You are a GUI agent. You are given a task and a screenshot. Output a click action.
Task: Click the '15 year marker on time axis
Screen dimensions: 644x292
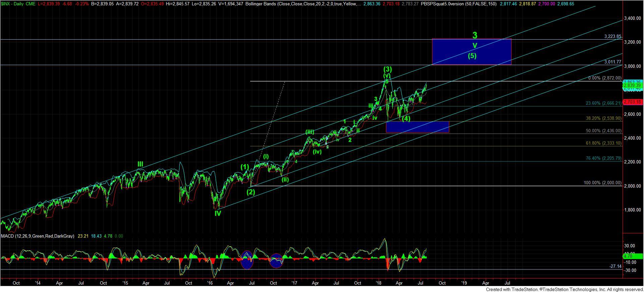pyautogui.click(x=125, y=283)
